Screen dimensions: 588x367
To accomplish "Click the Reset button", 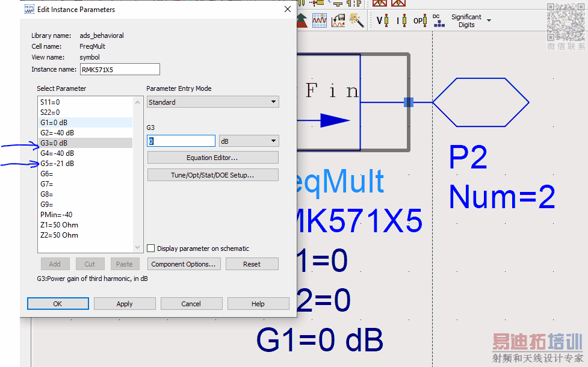I will (252, 264).
